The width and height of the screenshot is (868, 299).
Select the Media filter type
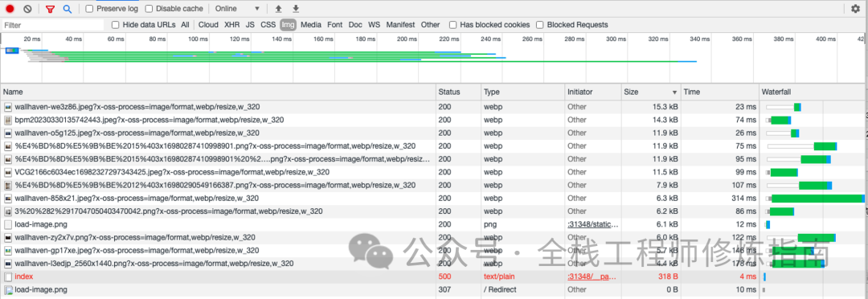[311, 25]
